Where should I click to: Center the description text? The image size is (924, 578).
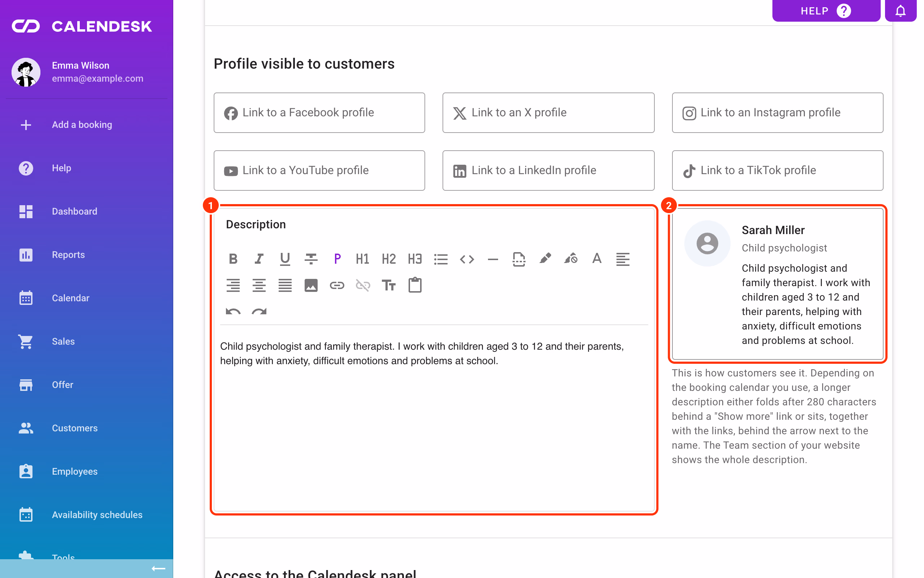click(x=259, y=285)
